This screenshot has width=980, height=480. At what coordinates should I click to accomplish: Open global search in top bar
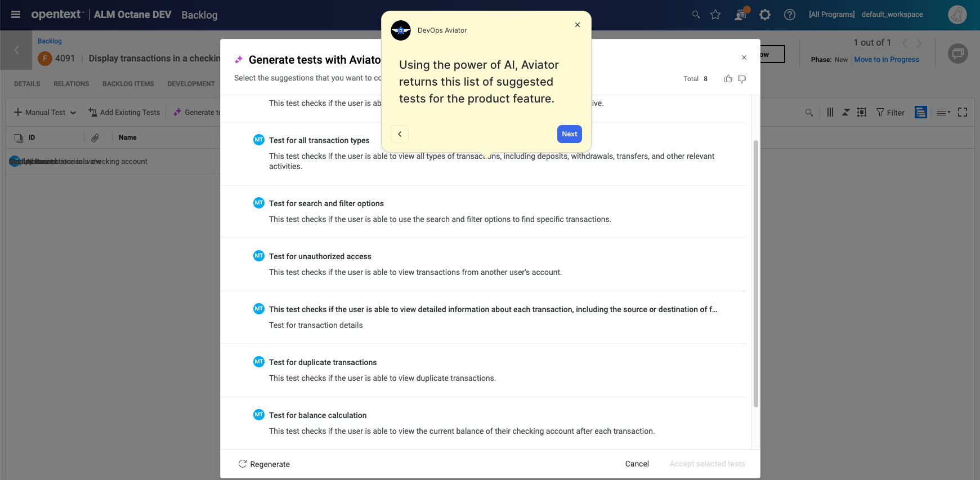pyautogui.click(x=696, y=15)
